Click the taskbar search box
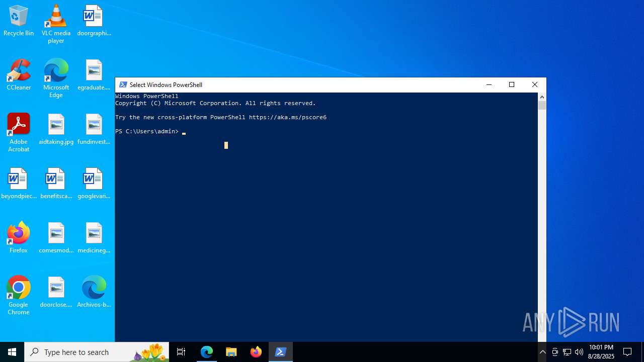 (x=97, y=352)
